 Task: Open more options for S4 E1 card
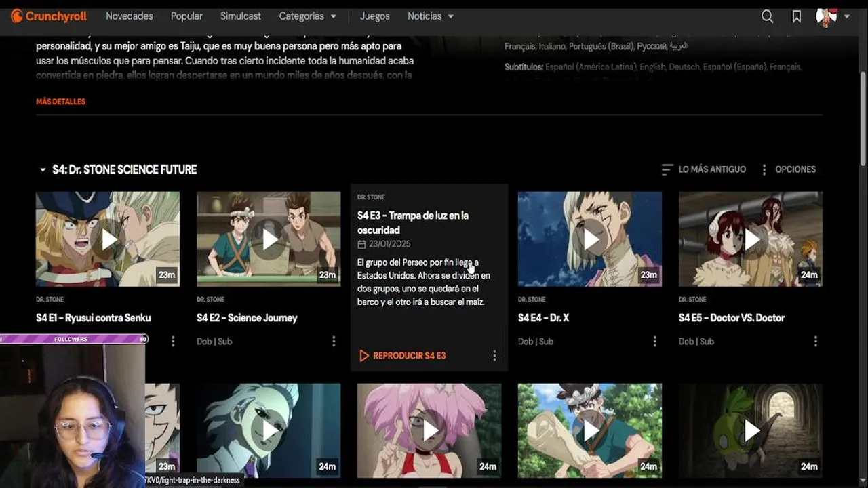tap(173, 341)
